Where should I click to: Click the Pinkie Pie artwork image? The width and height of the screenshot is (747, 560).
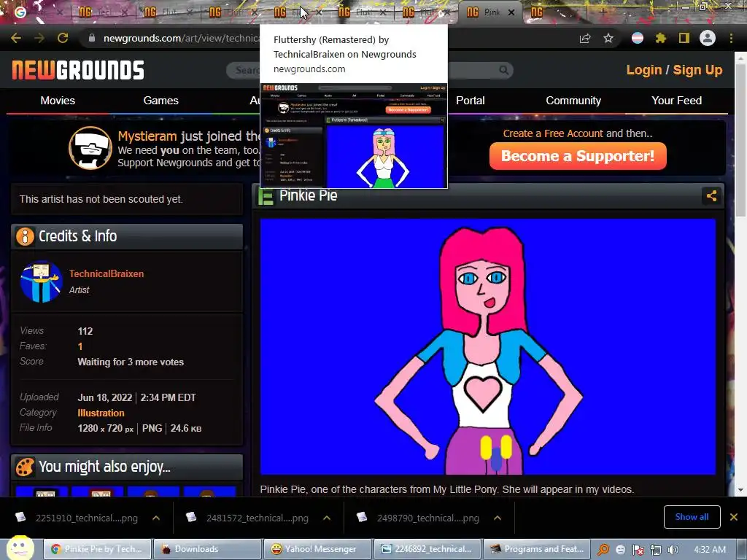488,346
